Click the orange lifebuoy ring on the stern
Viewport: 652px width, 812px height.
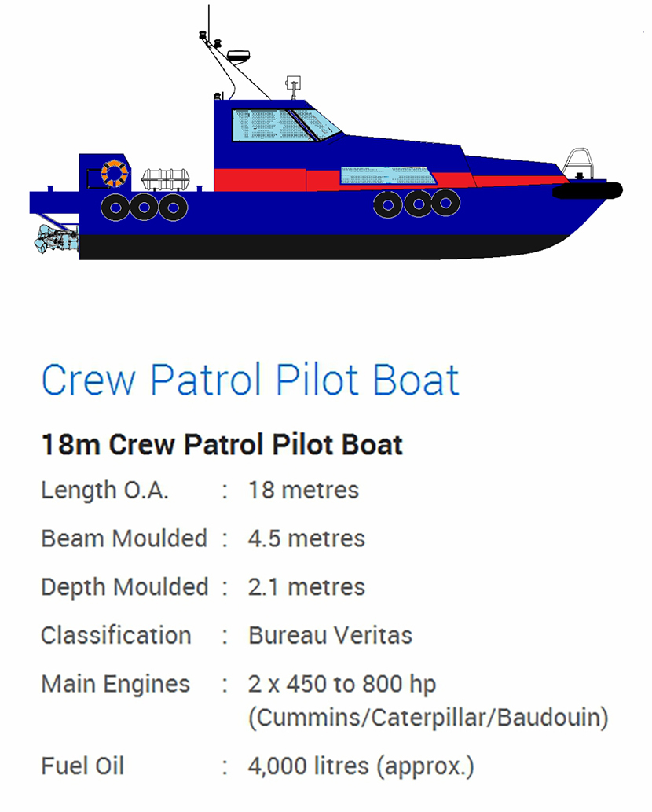point(114,174)
